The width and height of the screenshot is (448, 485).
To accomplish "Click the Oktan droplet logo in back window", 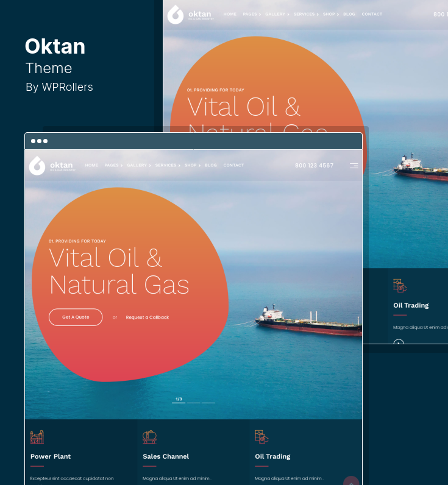I will 176,15.
